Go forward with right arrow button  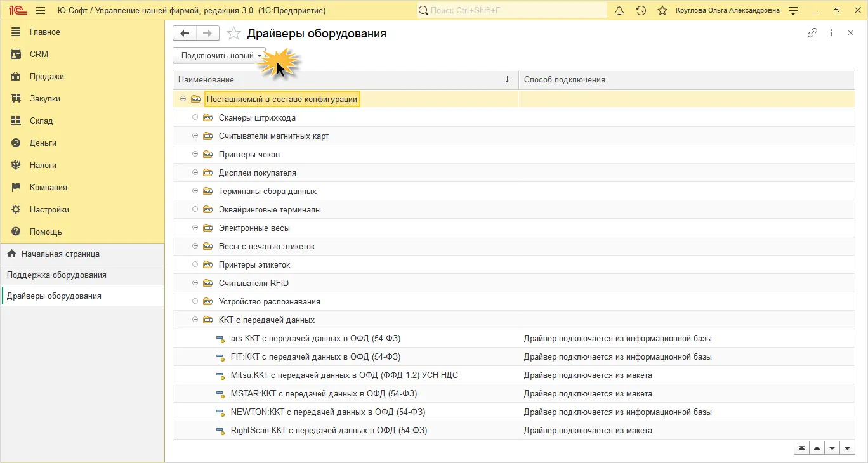207,34
